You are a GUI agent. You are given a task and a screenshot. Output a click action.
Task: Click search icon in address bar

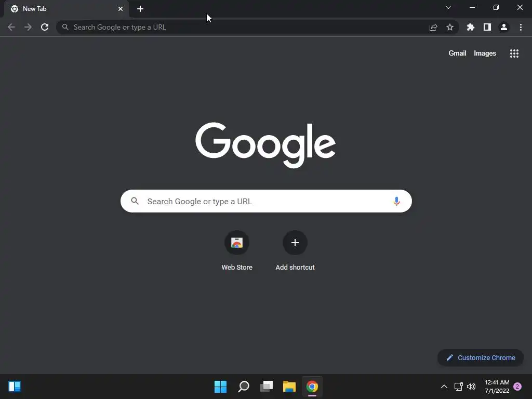click(65, 27)
